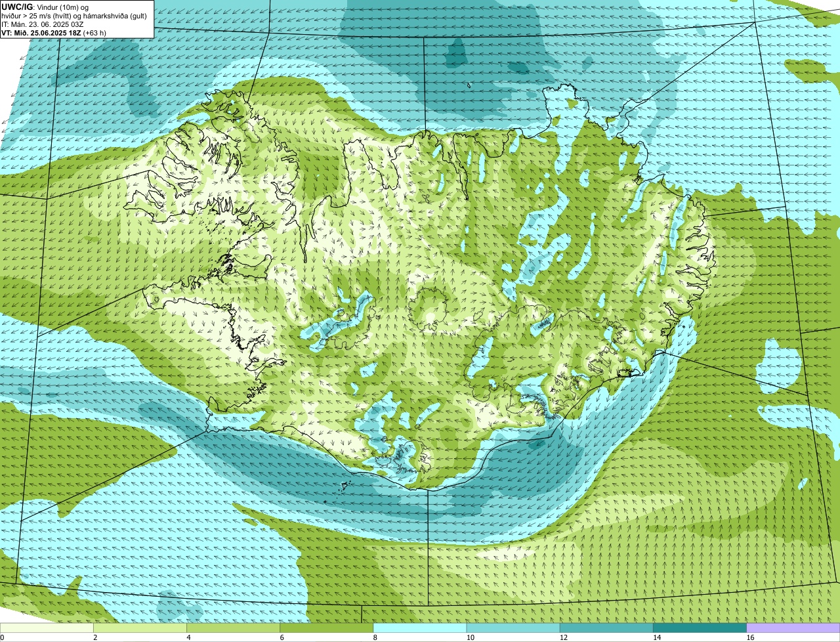
Task: Click the scale label "2"
Action: pos(95,637)
